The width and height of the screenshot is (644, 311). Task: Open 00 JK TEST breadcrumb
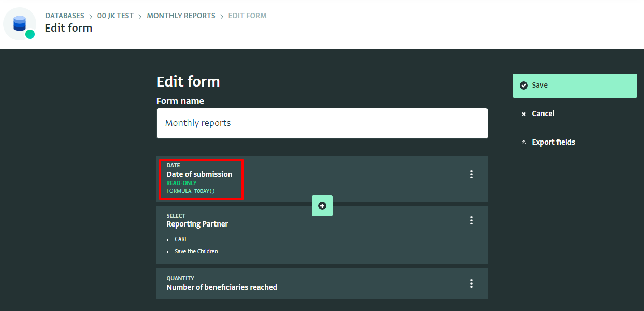[116, 16]
